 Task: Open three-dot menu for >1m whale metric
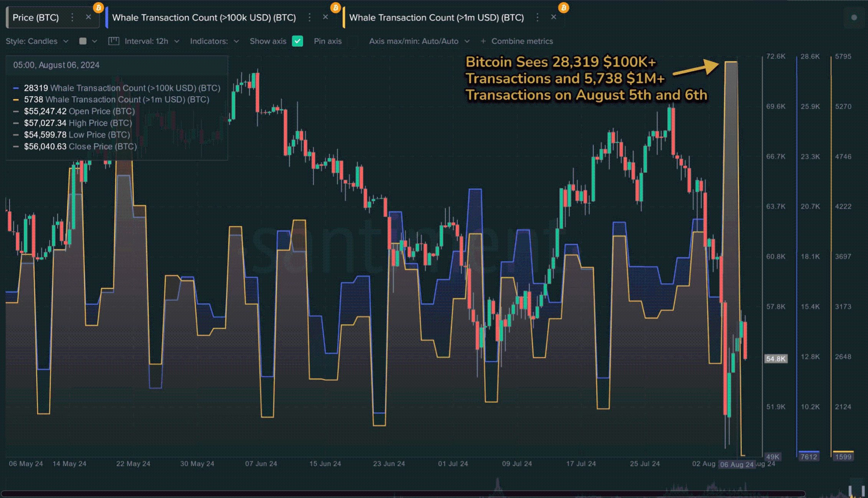(x=537, y=17)
